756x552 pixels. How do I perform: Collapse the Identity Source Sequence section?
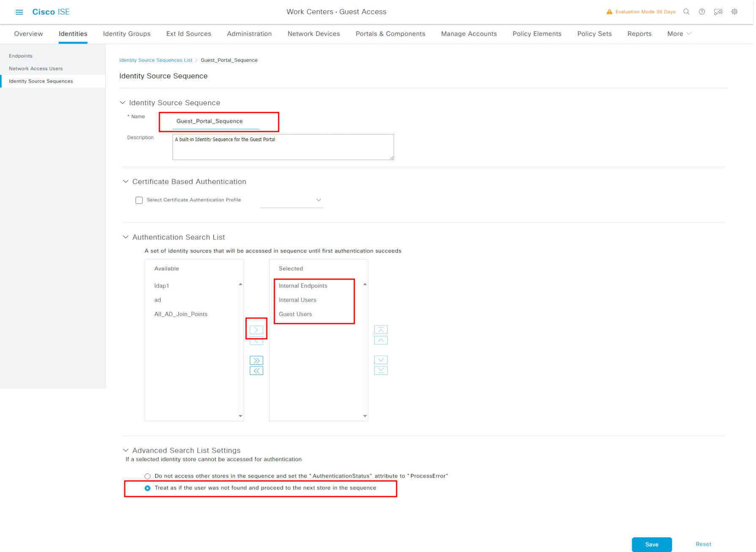click(x=123, y=103)
